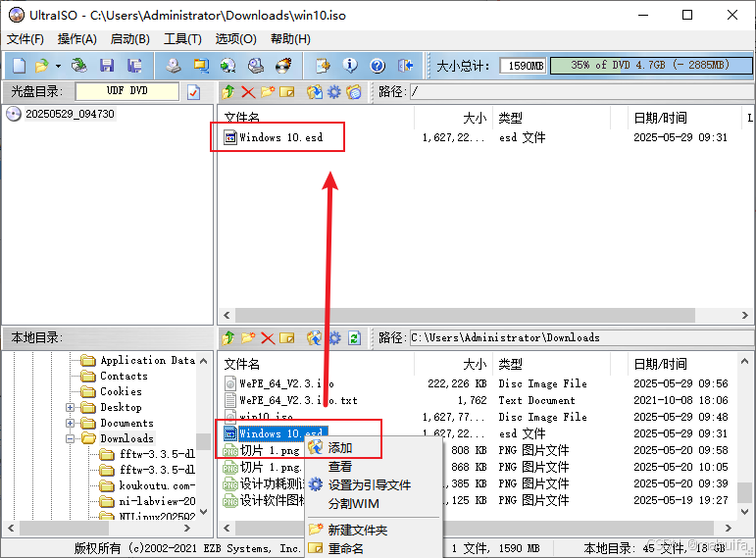Expand the Documents folder tree node
Screen dimensions: 756x558
click(x=71, y=423)
